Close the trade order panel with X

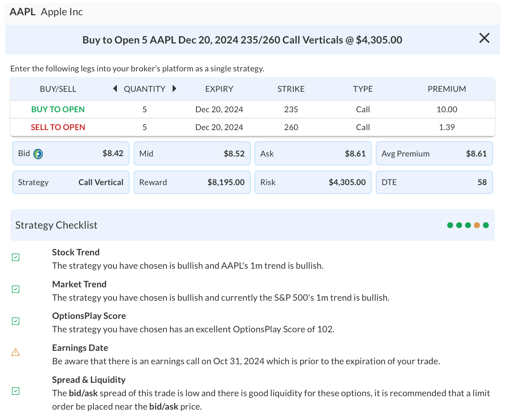tap(484, 38)
